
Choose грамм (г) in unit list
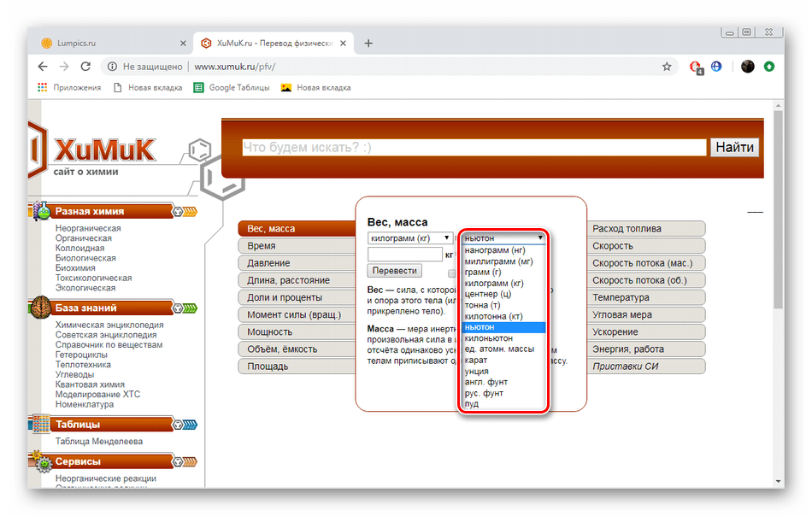503,273
